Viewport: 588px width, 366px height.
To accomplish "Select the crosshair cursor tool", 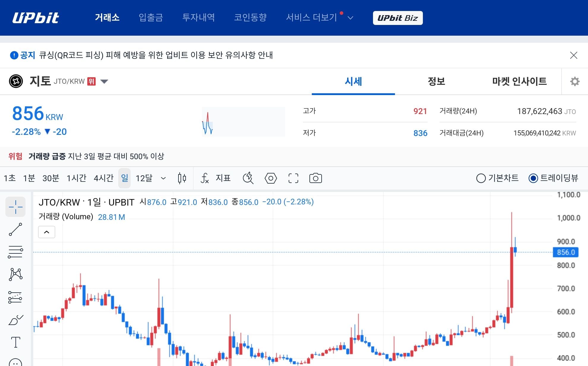I will (x=15, y=207).
